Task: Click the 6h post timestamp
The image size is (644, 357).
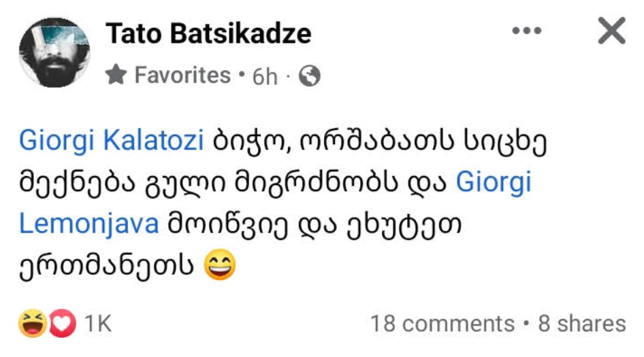Action: (265, 76)
